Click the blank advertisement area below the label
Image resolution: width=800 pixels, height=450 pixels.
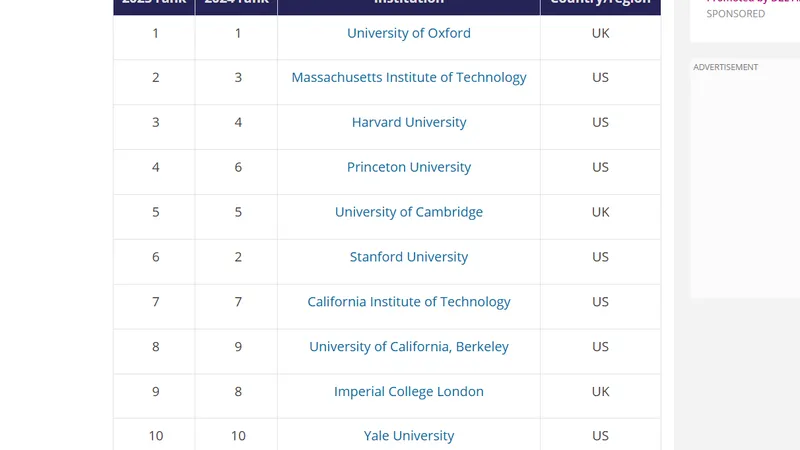click(x=745, y=186)
